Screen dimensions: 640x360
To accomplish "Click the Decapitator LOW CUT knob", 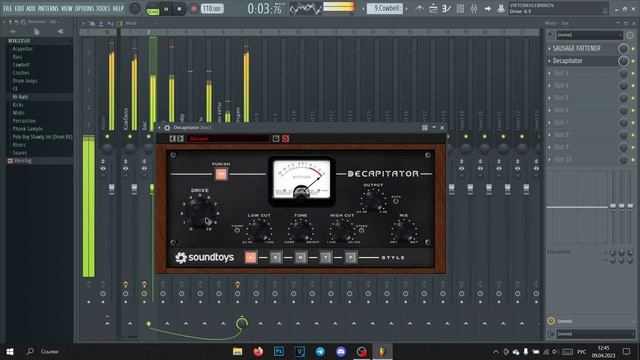I will pos(259,231).
